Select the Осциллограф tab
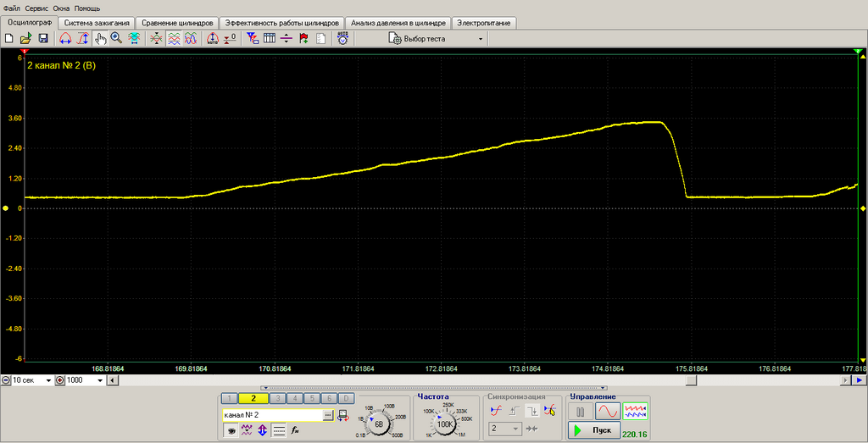The height and width of the screenshot is (443, 868). [x=30, y=23]
